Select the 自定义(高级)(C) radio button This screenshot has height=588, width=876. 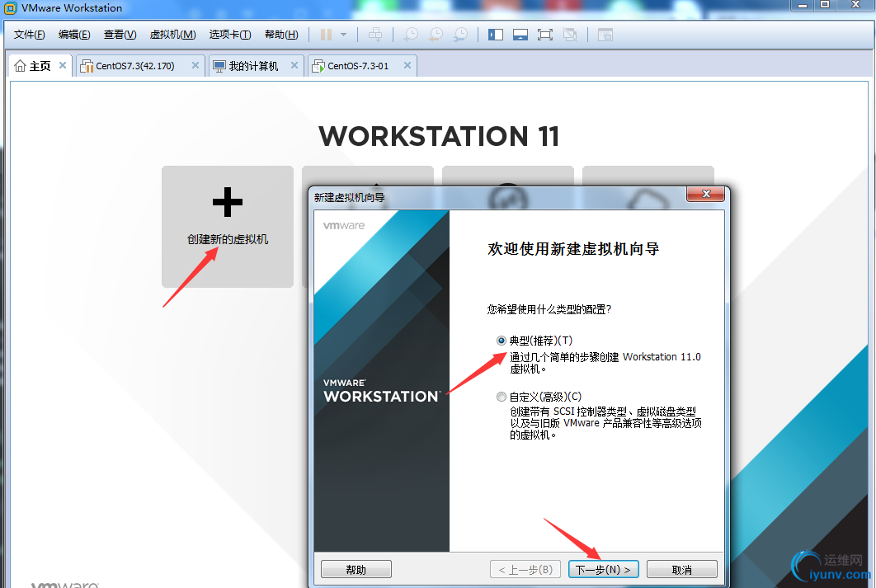[x=502, y=397]
